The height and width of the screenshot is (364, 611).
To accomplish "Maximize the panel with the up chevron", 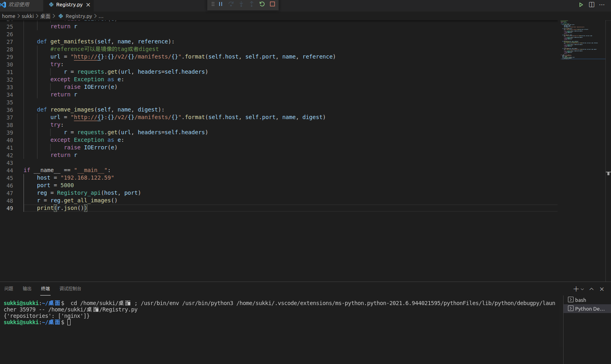I will coord(591,289).
